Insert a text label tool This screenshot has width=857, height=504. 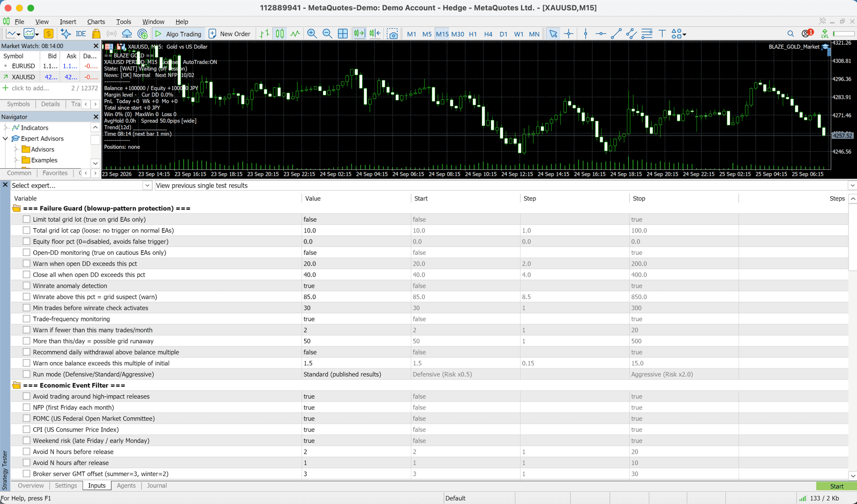662,34
